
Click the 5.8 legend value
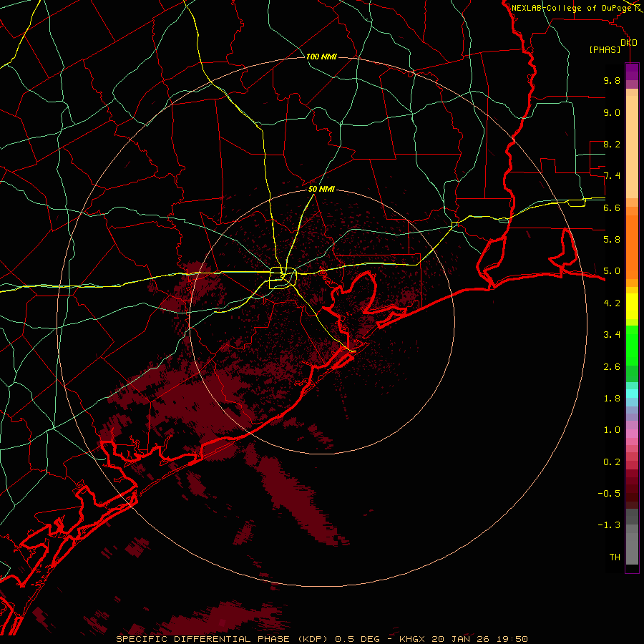pyautogui.click(x=612, y=240)
